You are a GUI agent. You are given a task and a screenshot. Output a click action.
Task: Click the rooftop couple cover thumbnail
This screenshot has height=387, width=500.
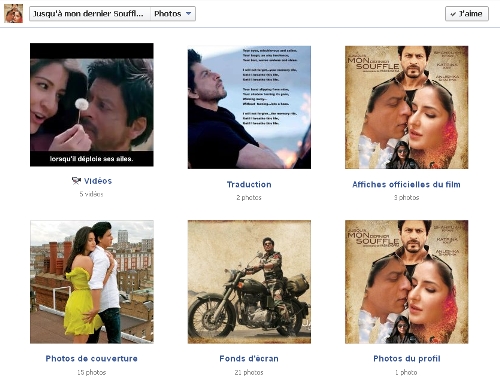(x=92, y=282)
